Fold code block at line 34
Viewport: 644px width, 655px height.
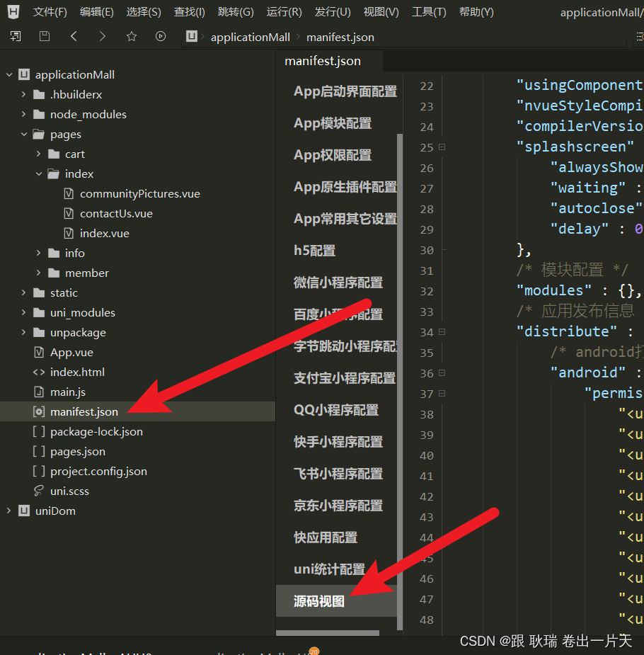tap(442, 331)
